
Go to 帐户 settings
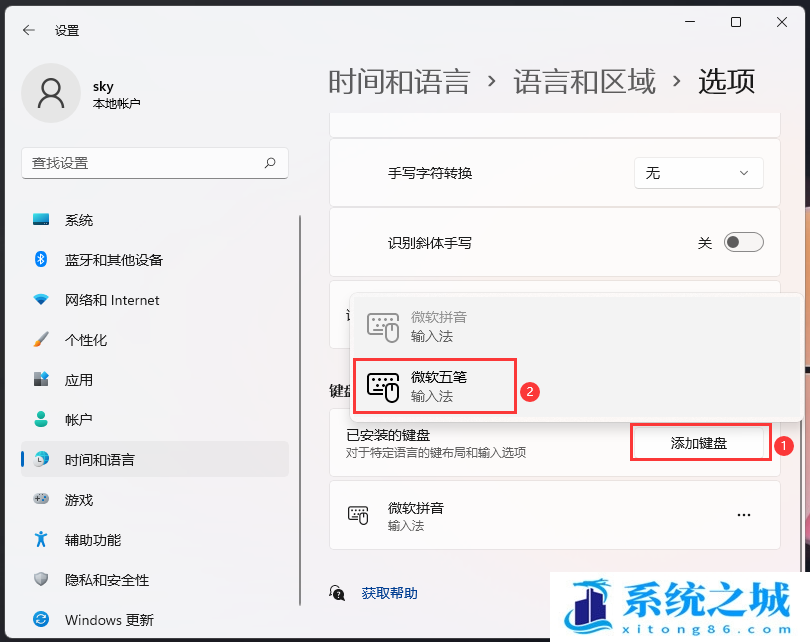click(x=154, y=419)
